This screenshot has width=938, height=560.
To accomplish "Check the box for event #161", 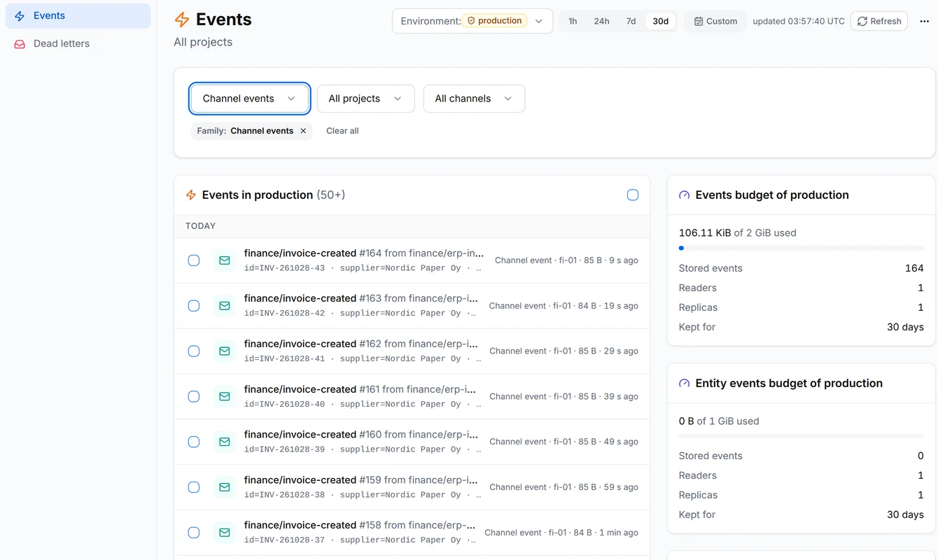I will coord(194,396).
